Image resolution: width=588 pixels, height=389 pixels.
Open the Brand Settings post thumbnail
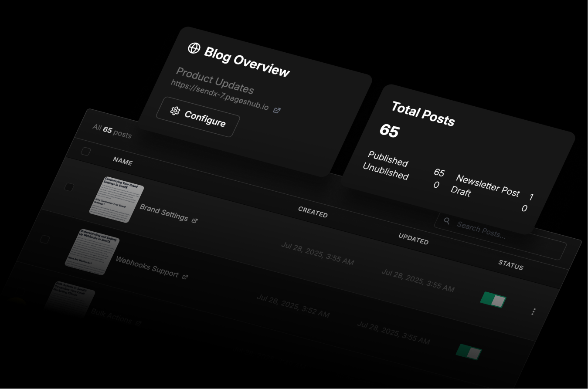(x=116, y=200)
